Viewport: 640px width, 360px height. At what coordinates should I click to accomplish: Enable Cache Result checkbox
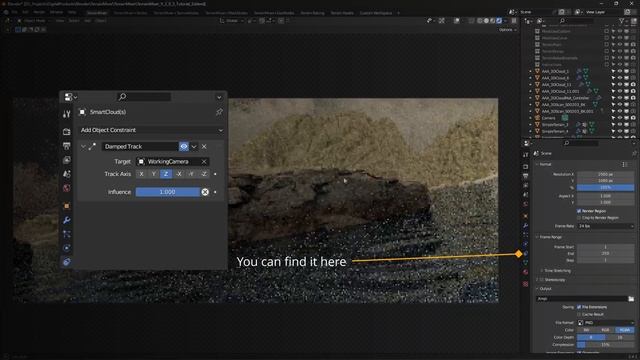pos(579,314)
